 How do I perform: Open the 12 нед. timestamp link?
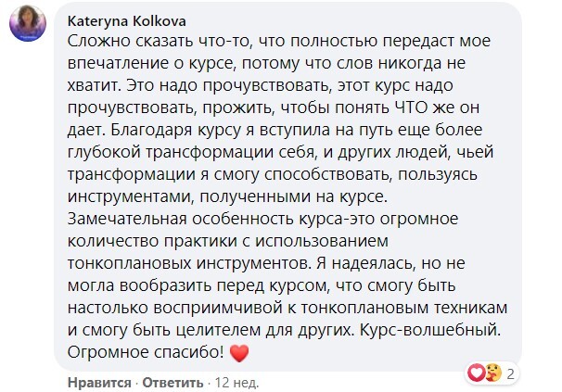[x=236, y=383]
